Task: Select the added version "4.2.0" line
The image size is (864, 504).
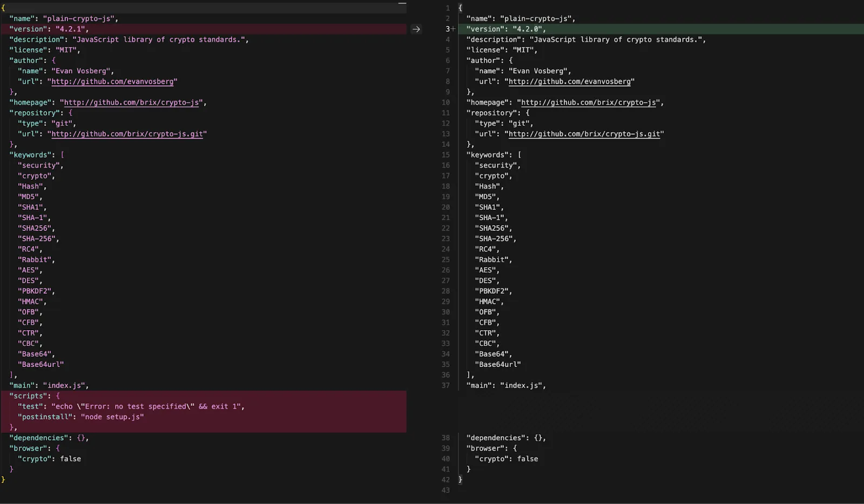Action: coord(661,29)
